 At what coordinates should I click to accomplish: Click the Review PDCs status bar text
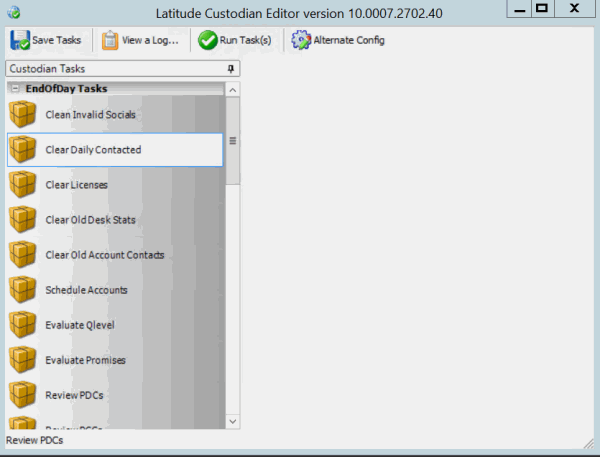click(x=34, y=440)
